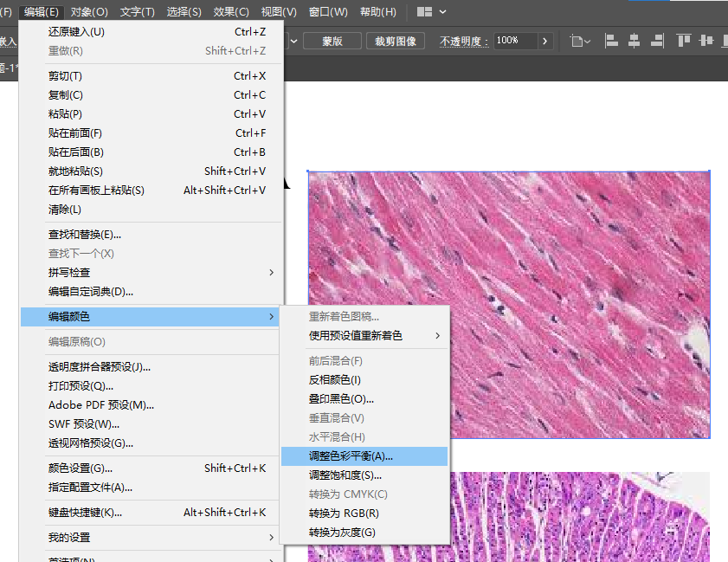Click the 不透明度 label link
Image resolution: width=728 pixels, height=562 pixels.
[464, 42]
